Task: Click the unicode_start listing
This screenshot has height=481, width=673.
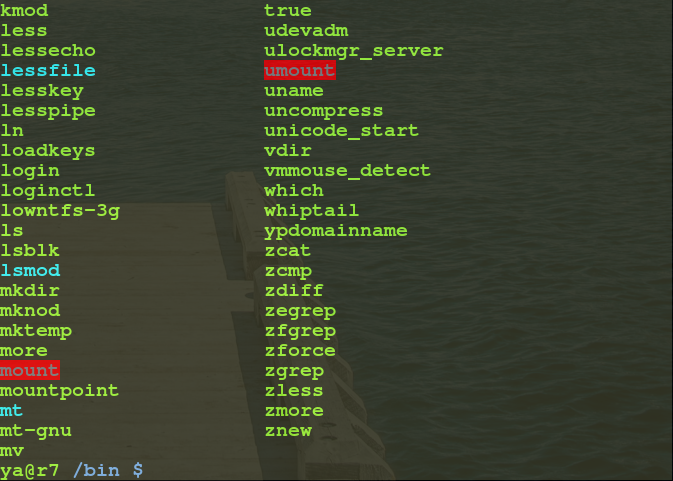Action: [341, 131]
